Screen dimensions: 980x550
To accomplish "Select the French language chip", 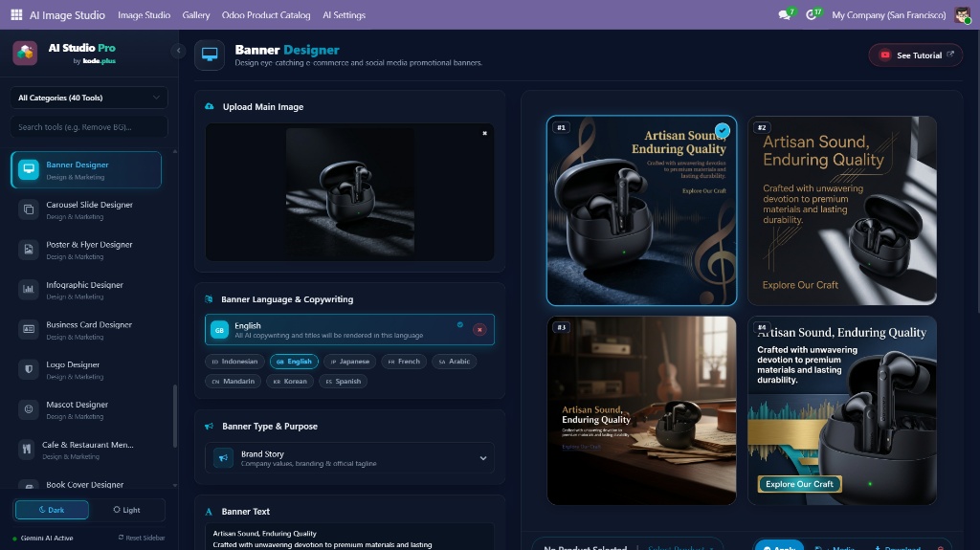I will tap(405, 362).
